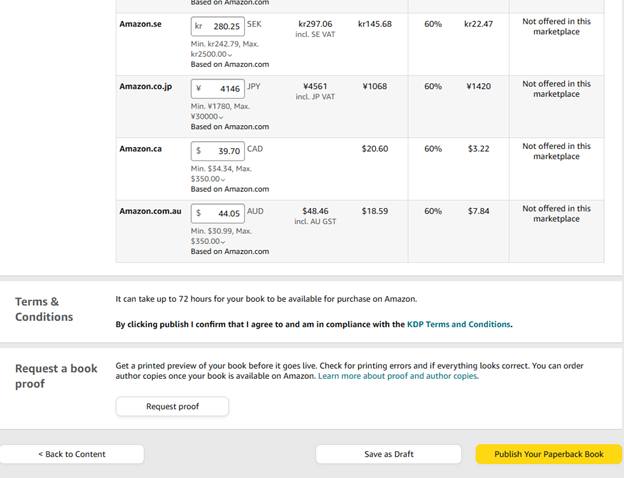Select the Terms & Conditions heading
The height and width of the screenshot is (478, 624).
coord(44,309)
